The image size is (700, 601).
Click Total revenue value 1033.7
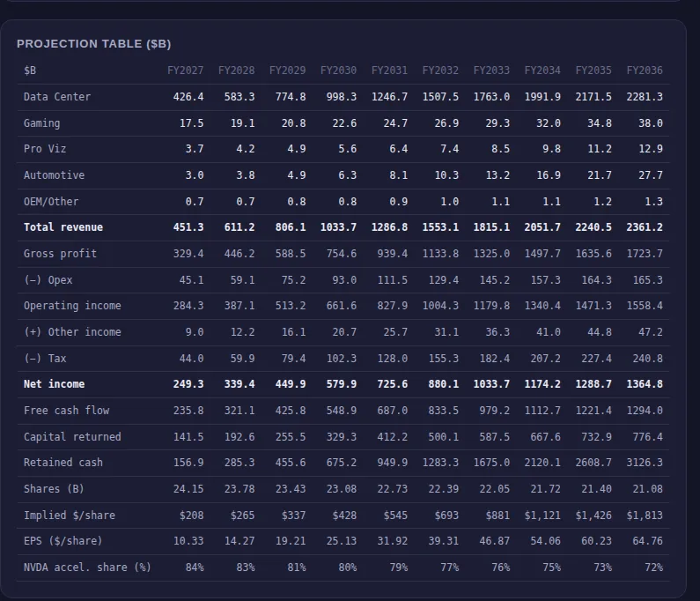click(338, 227)
